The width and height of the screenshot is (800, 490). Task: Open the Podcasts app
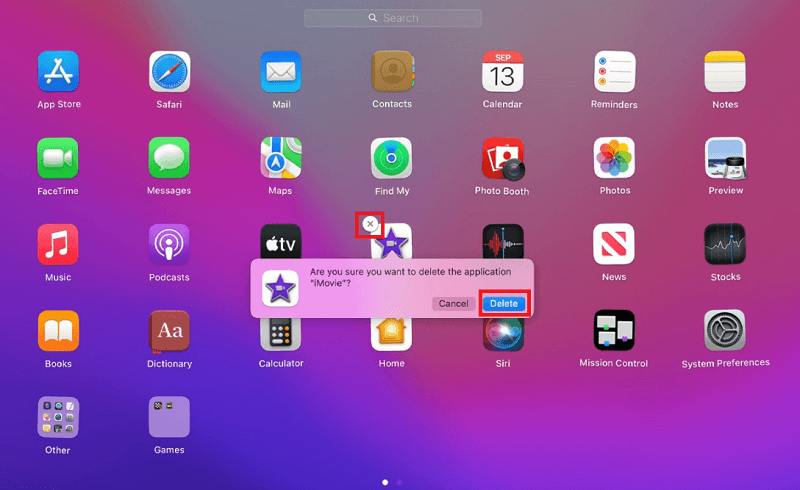pos(169,245)
